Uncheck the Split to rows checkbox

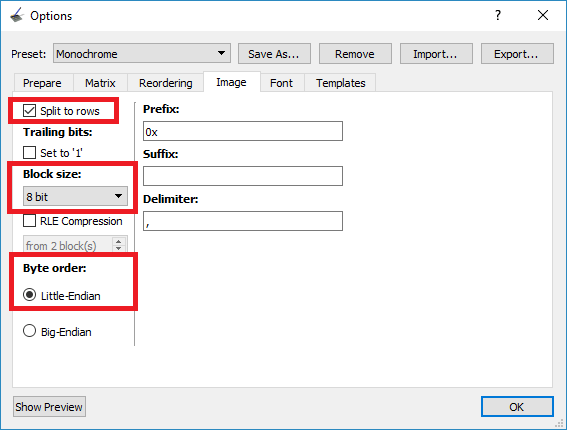coord(29,111)
